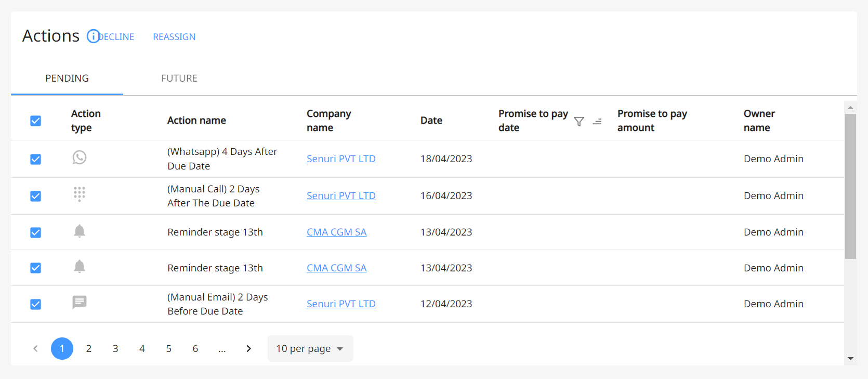Viewport: 868px width, 379px height.
Task: Sort by Promise to pay date column
Action: click(597, 121)
